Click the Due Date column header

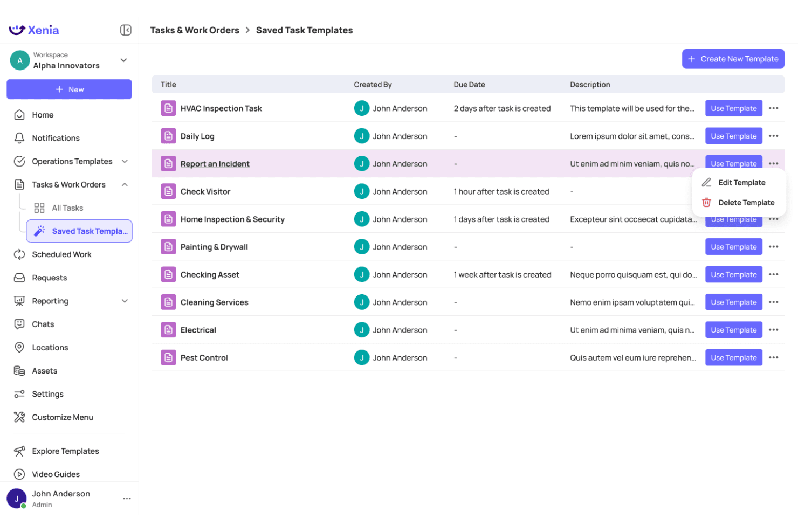pyautogui.click(x=469, y=85)
